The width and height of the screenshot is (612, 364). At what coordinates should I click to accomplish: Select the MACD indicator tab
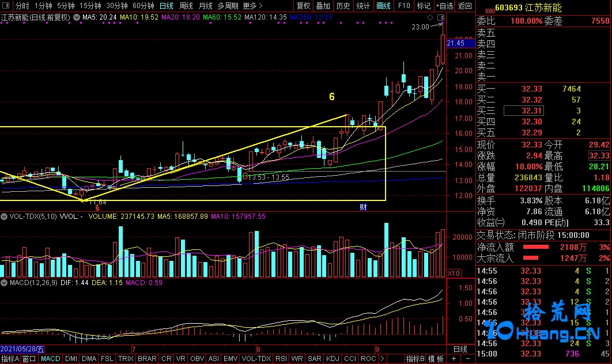pos(50,359)
